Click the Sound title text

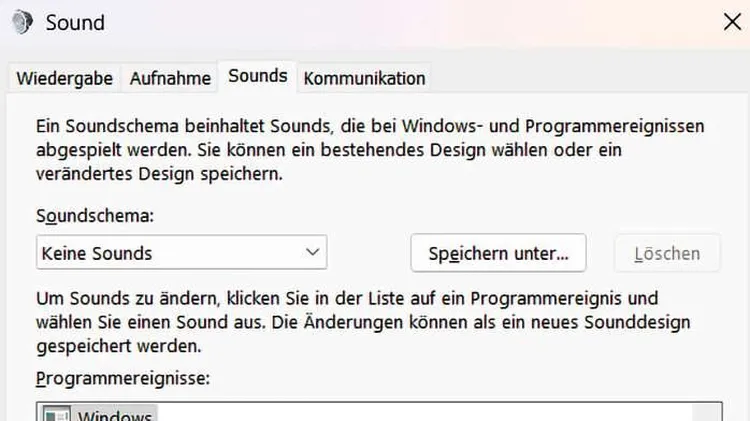75,22
